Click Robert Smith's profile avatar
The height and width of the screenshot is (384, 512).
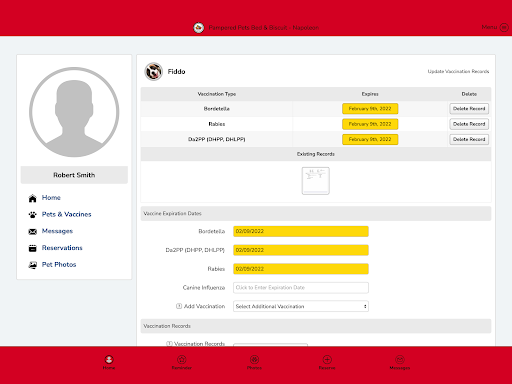point(74,112)
